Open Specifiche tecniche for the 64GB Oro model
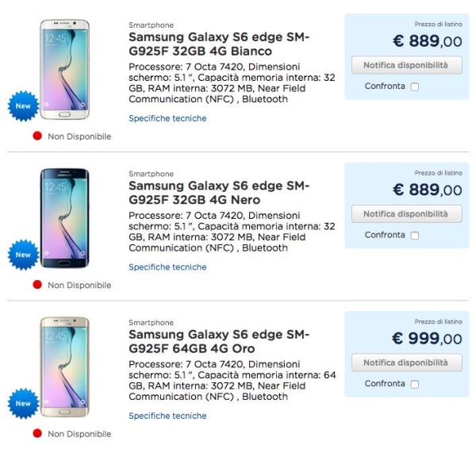This screenshot has width=476, height=449. pos(167,416)
